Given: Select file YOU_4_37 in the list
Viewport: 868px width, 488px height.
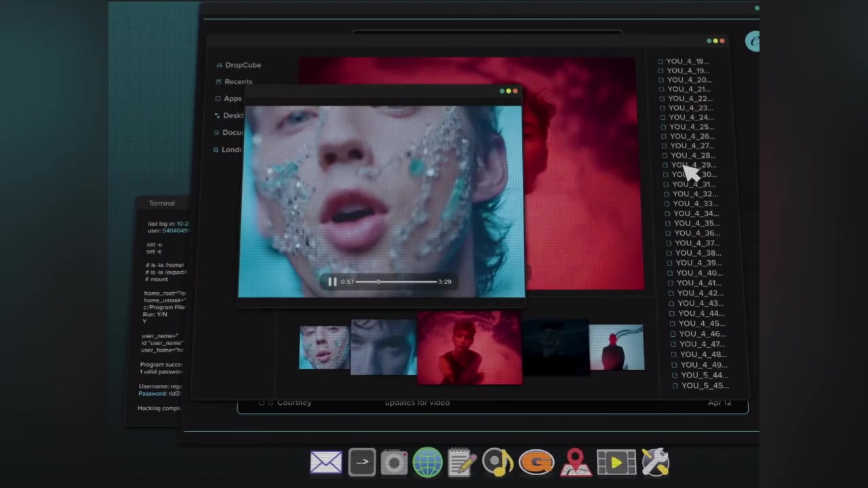Looking at the screenshot, I should [x=698, y=243].
